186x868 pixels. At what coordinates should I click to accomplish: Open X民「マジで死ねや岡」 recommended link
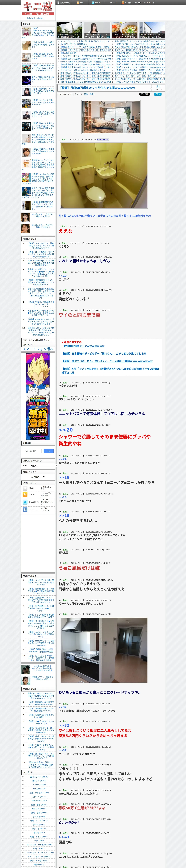[110, 371]
